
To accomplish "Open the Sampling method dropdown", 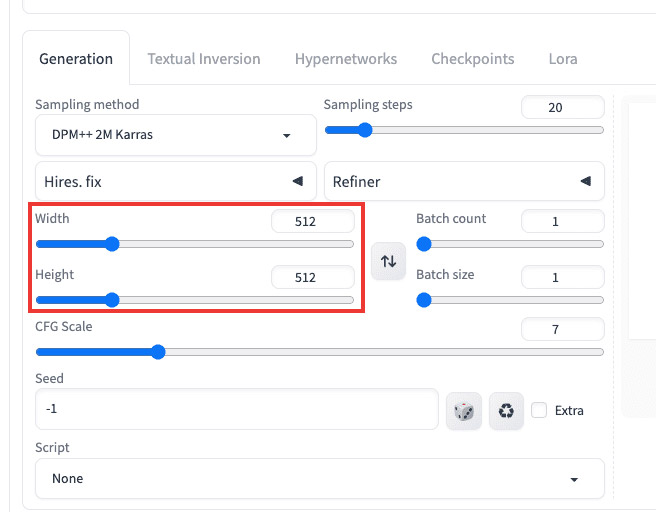I will pyautogui.click(x=176, y=135).
